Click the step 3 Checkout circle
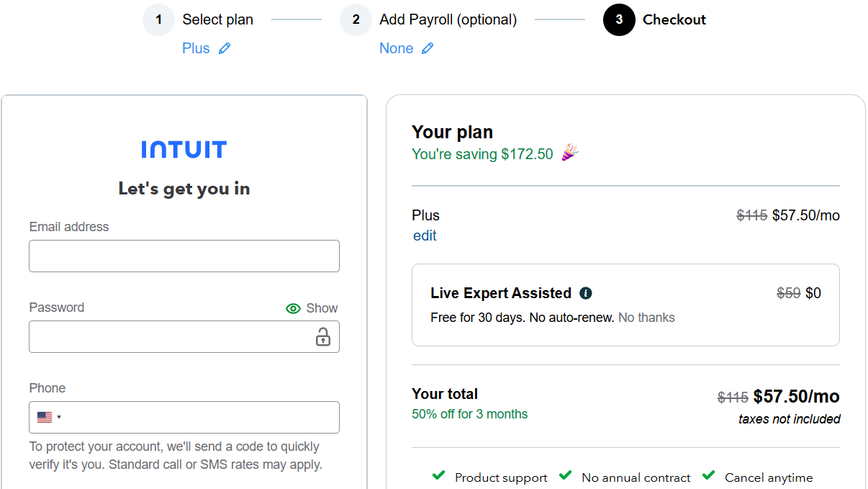This screenshot has height=489, width=868. pos(619,19)
